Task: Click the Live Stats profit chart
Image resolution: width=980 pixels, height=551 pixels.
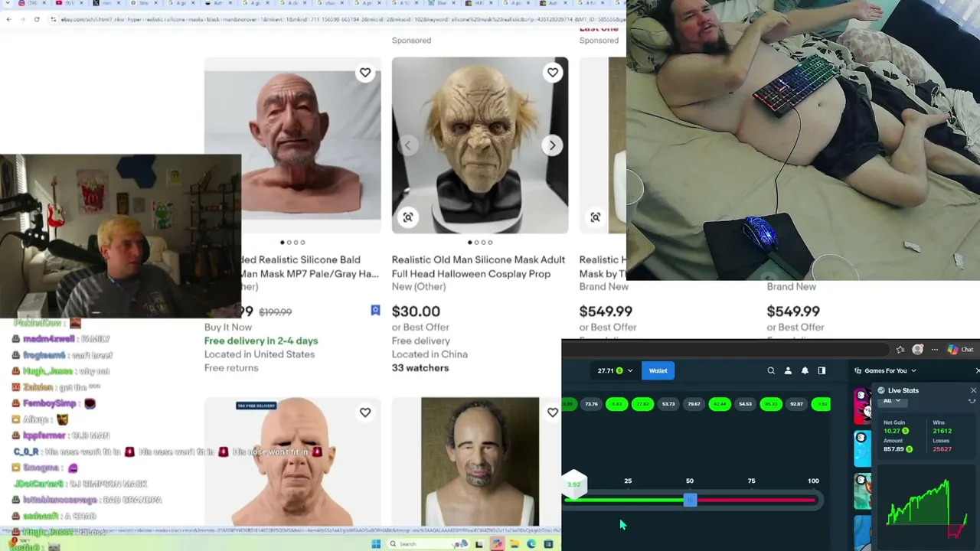Action: click(926, 507)
